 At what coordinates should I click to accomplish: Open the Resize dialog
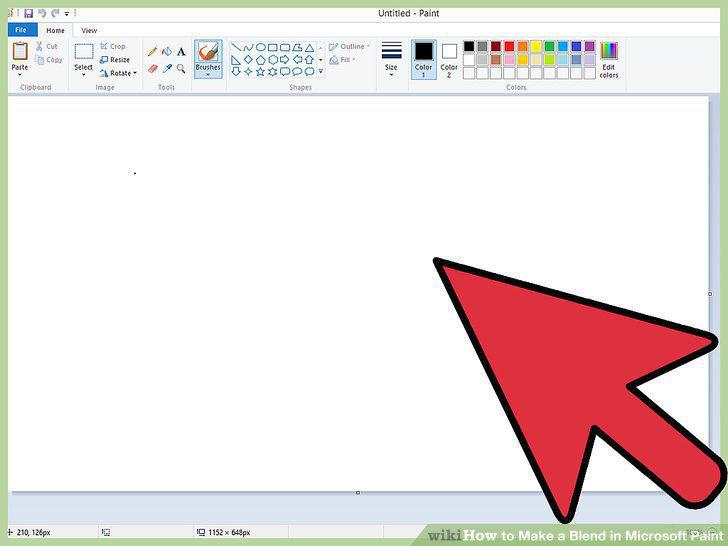pos(115,60)
